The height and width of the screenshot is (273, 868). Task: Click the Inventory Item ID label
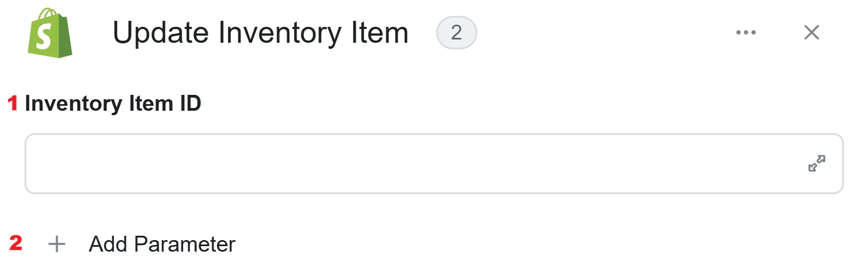click(x=113, y=103)
